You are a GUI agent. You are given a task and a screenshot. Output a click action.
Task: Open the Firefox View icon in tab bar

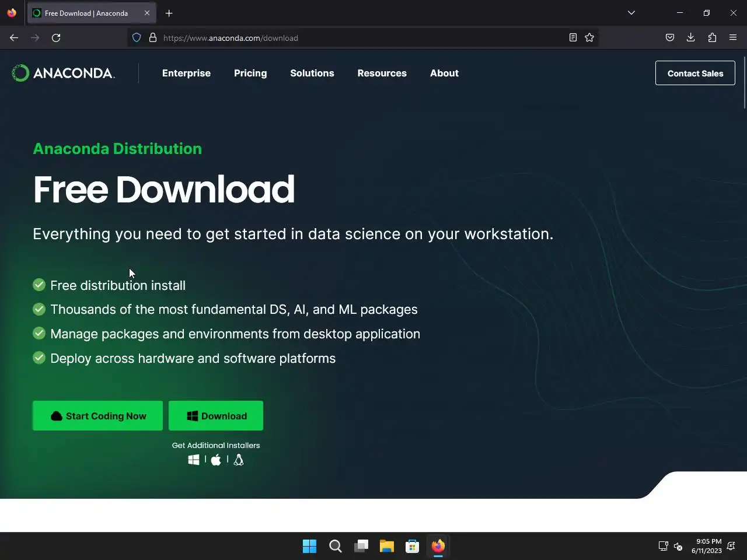(12, 13)
